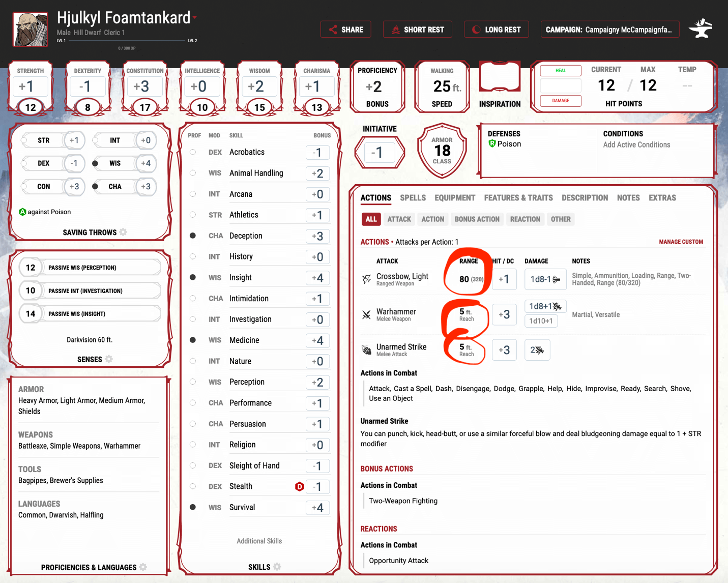The image size is (728, 583).
Task: Click Walking 25 ft. speed box
Action: (442, 87)
